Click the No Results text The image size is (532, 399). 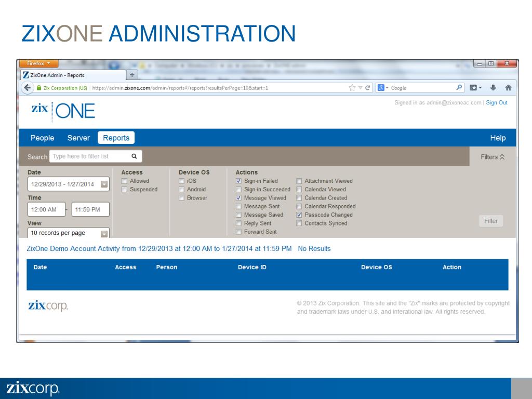[x=314, y=248]
